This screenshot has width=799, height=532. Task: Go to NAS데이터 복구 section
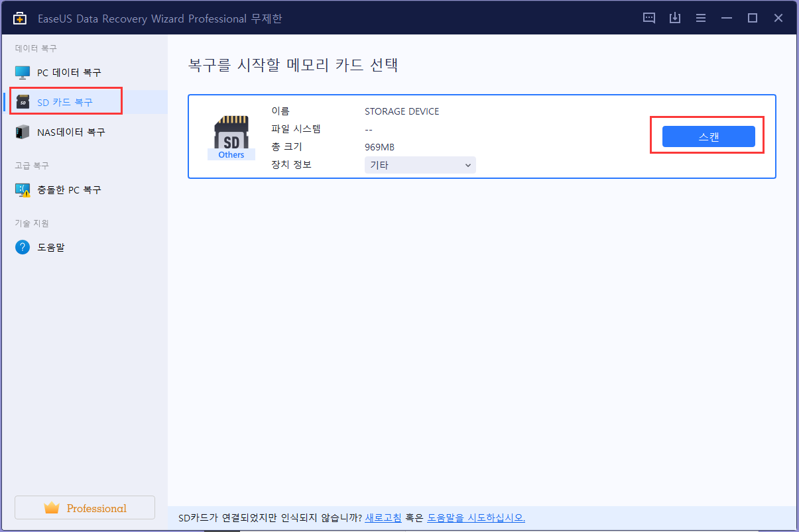[x=84, y=132]
